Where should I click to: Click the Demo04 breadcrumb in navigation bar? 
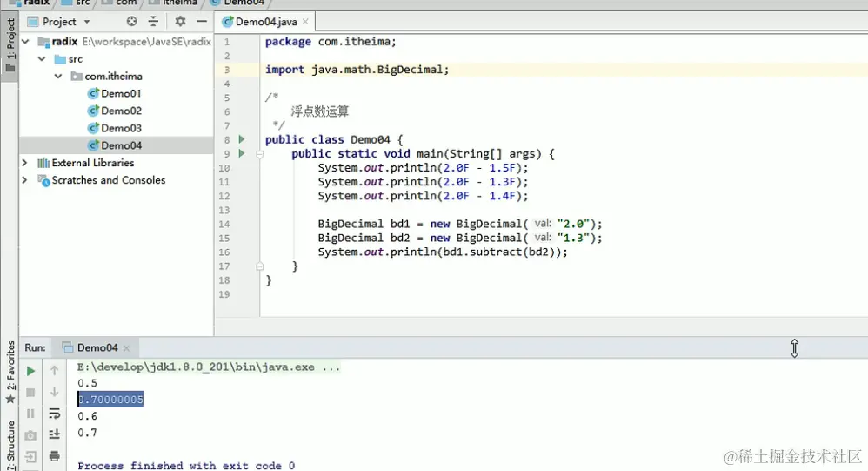[238, 3]
